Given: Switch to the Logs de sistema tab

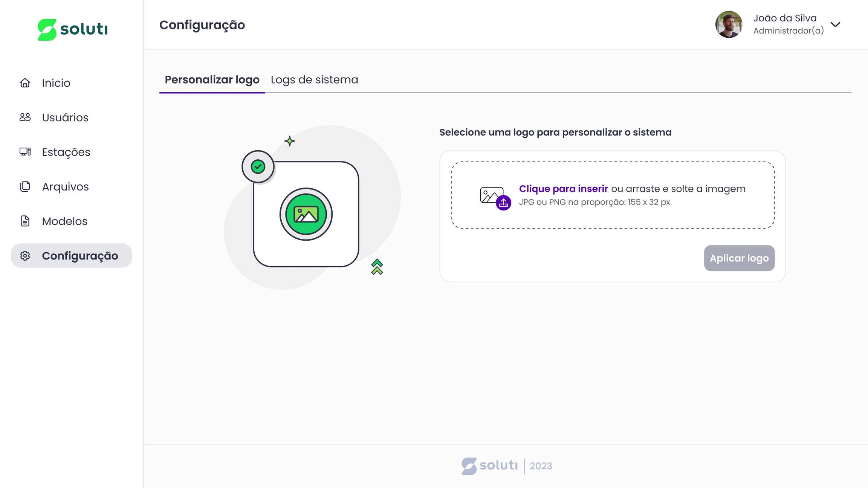Looking at the screenshot, I should [x=314, y=80].
